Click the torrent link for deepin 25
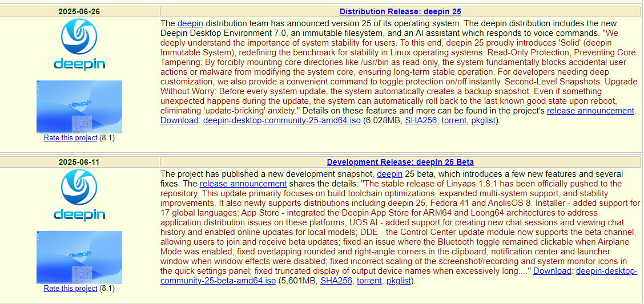Screen dimensions: 644x304 coord(454,120)
